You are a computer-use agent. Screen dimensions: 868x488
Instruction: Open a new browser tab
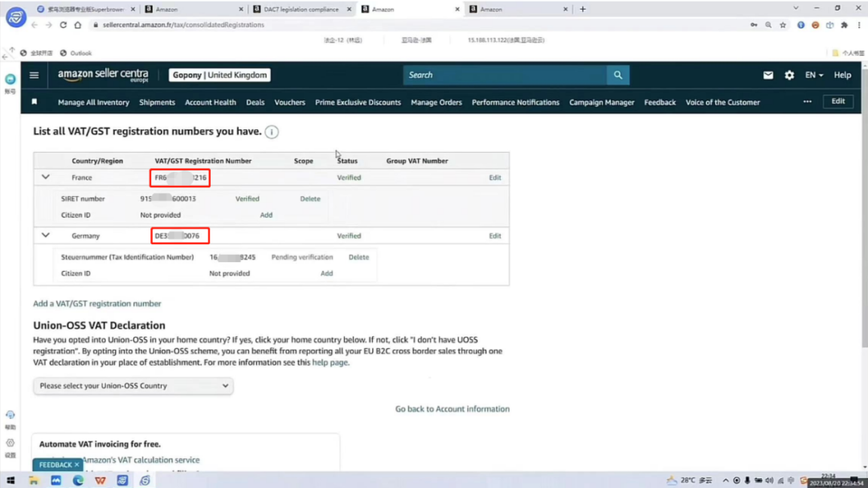pos(583,9)
